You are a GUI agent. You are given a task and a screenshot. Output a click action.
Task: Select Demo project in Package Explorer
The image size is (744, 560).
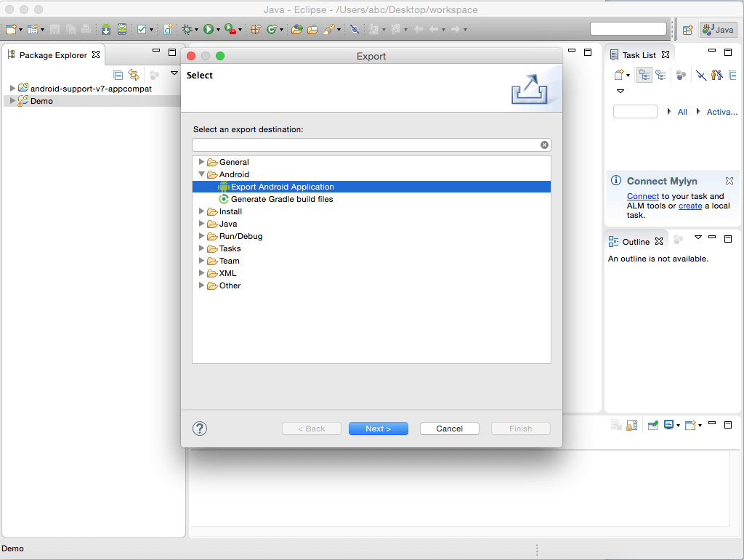41,101
